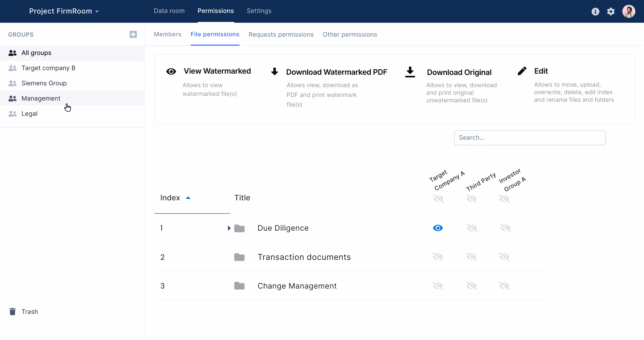Expand the Due Diligence folder arrow

point(229,228)
